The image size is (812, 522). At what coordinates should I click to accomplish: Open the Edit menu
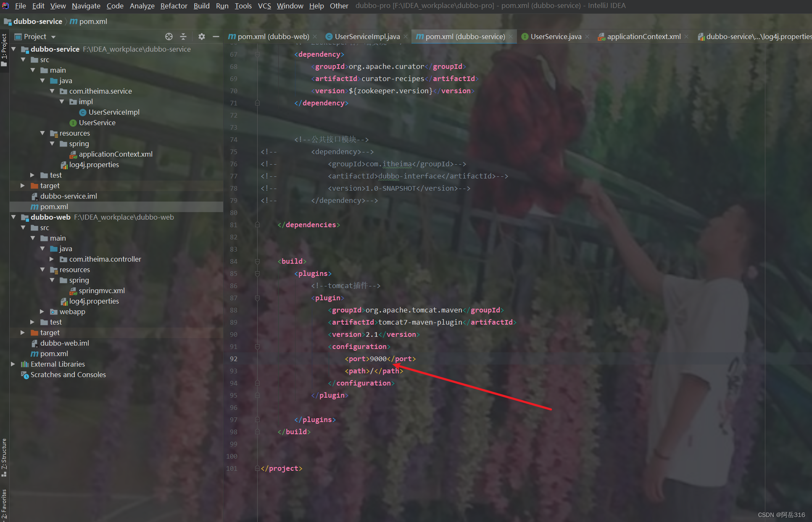point(38,6)
